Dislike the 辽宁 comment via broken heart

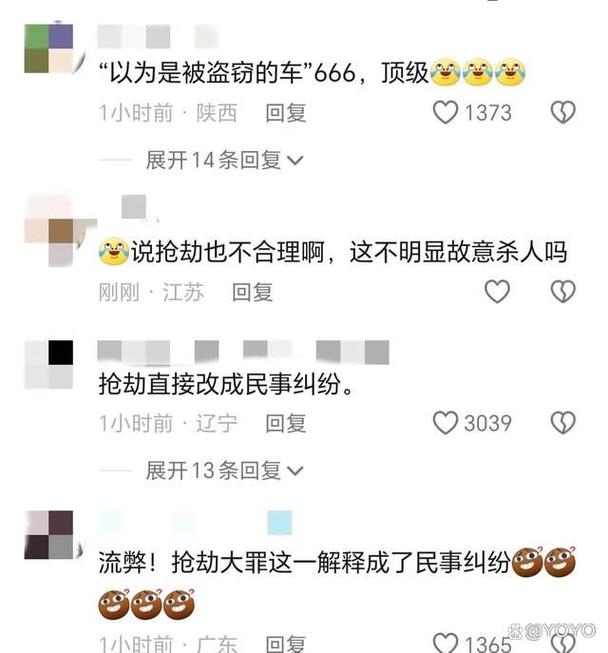point(563,423)
